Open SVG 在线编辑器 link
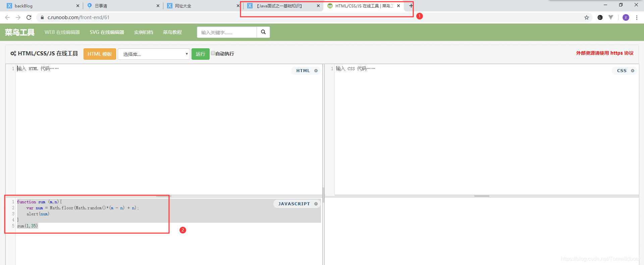 pyautogui.click(x=107, y=32)
